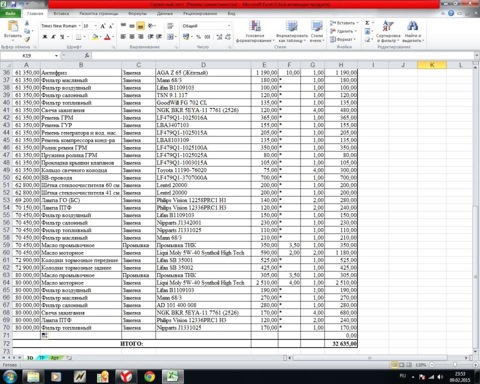Click the Sort and Filter icon
Viewport: 480px width, 384px height.
tap(388, 31)
